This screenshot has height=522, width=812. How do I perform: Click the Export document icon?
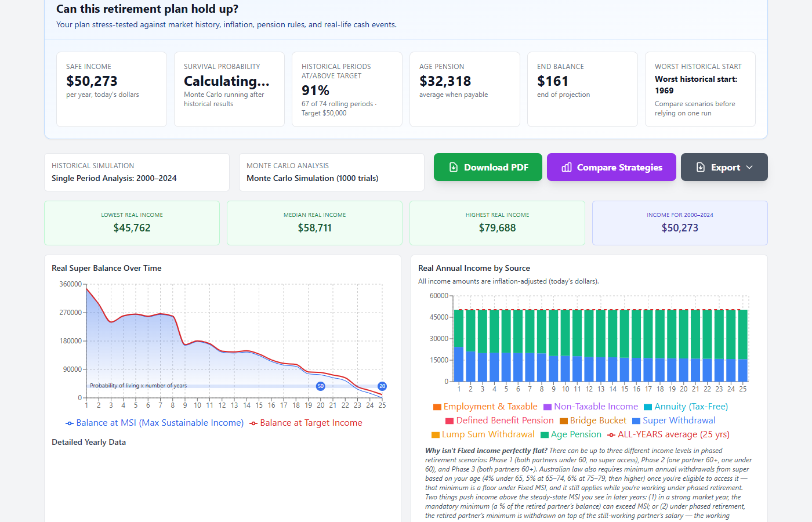coord(701,167)
